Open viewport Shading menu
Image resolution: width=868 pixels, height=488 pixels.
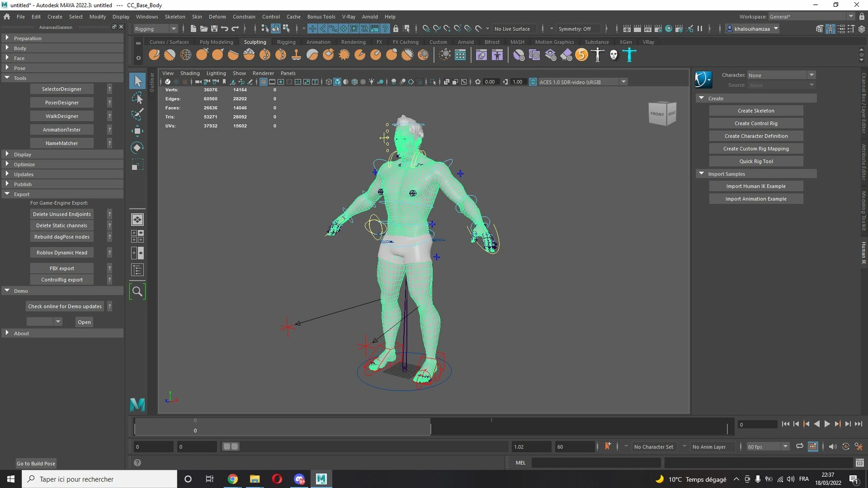pos(190,73)
